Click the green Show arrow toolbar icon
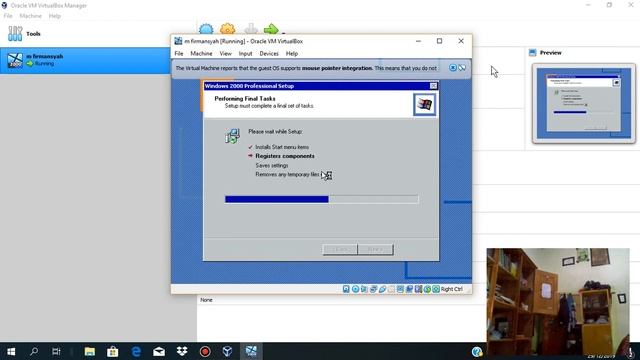This screenshot has width=640, height=360. (271, 29)
